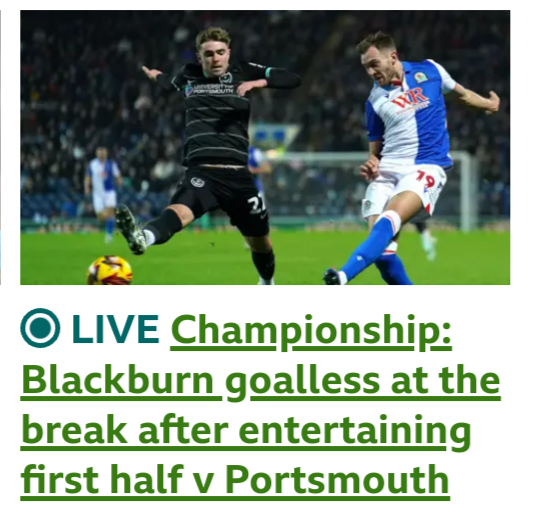
Task: Click the LIVE pulse circle icon
Action: (x=40, y=328)
